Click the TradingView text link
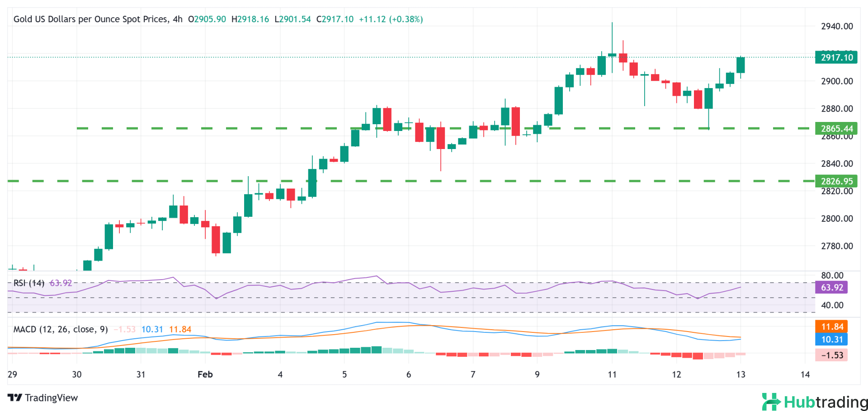The height and width of the screenshot is (411, 868). tap(51, 397)
